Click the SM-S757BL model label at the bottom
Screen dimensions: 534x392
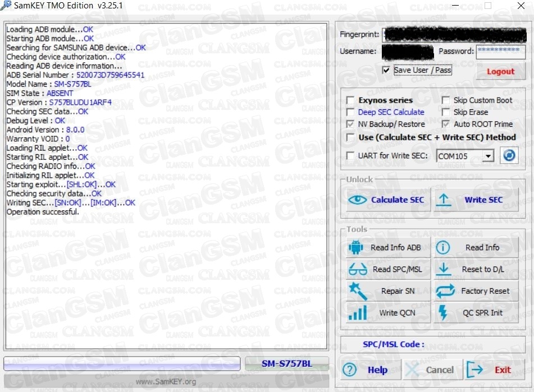287,364
